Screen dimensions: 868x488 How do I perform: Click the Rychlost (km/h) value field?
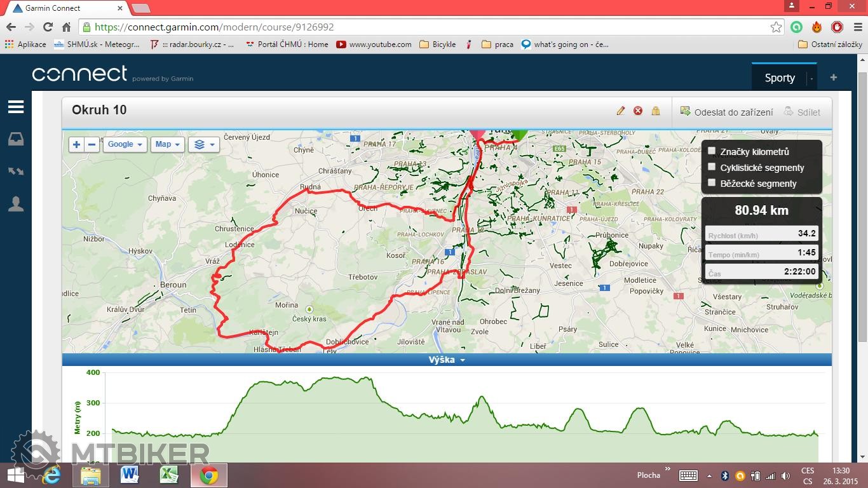(x=761, y=234)
